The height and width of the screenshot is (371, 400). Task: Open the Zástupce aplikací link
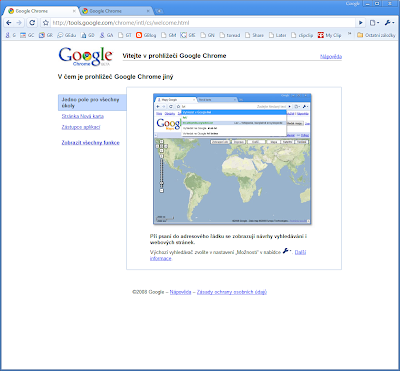point(81,127)
